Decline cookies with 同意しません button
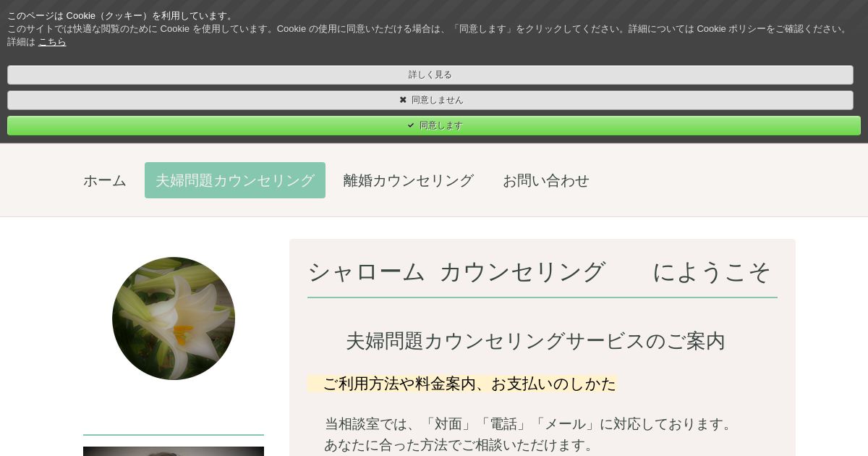Viewport: 868px width, 456px height. point(430,100)
